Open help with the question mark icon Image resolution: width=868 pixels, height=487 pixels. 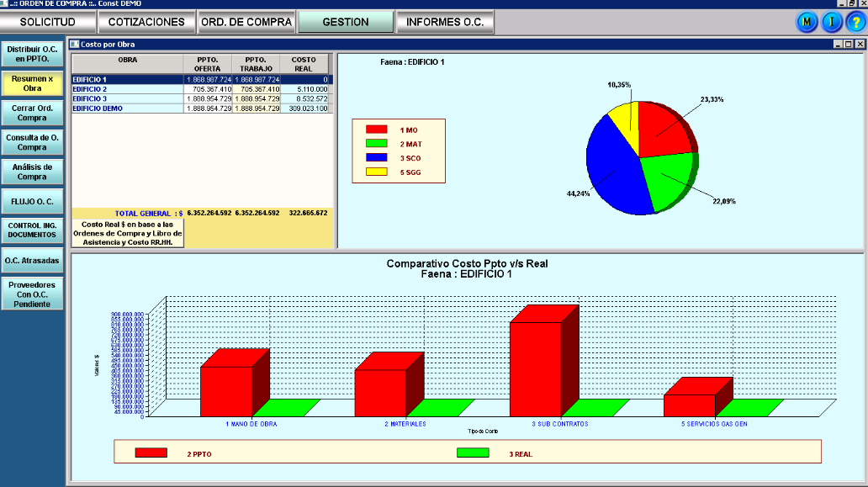point(854,22)
